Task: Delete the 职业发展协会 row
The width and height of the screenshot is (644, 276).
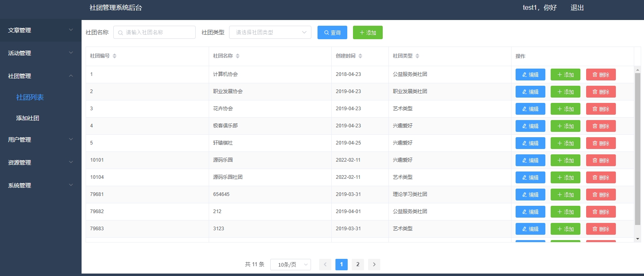Action: [x=601, y=92]
